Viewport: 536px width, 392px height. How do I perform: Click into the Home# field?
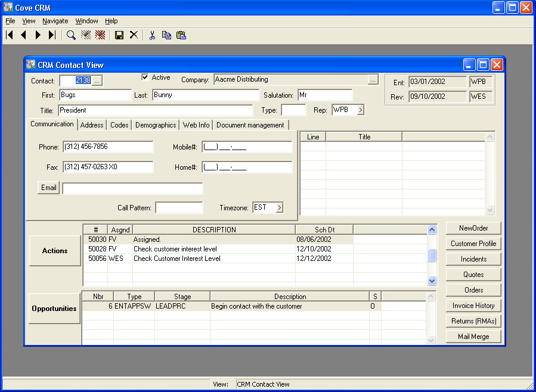point(247,167)
